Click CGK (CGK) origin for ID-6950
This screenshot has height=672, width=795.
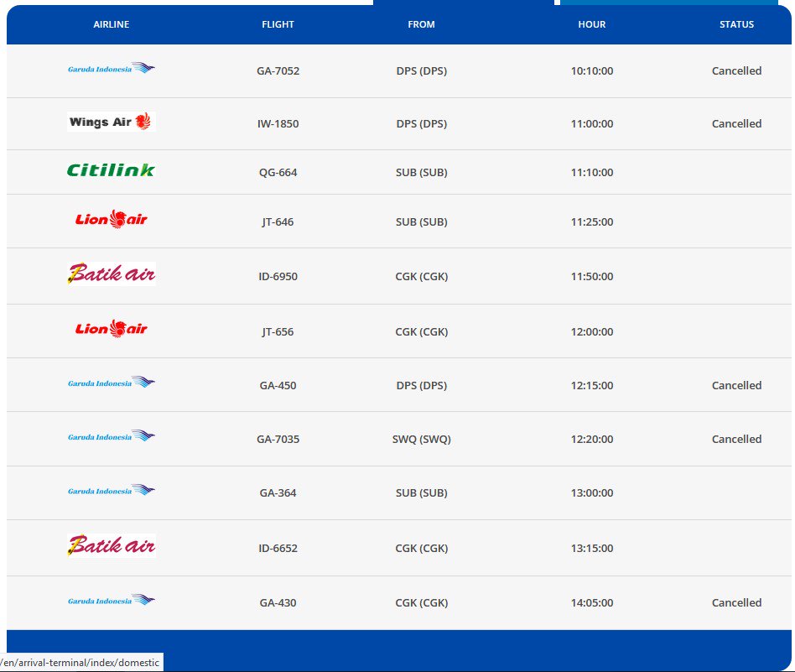(421, 276)
